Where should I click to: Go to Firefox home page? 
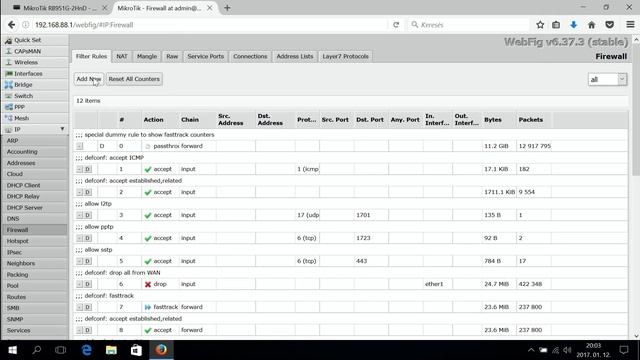click(x=591, y=25)
